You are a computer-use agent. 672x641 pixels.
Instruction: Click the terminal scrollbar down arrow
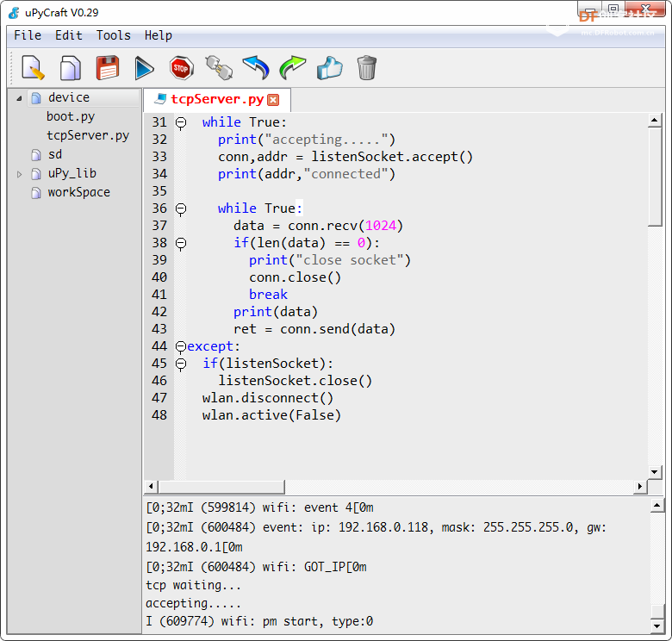[x=657, y=626]
